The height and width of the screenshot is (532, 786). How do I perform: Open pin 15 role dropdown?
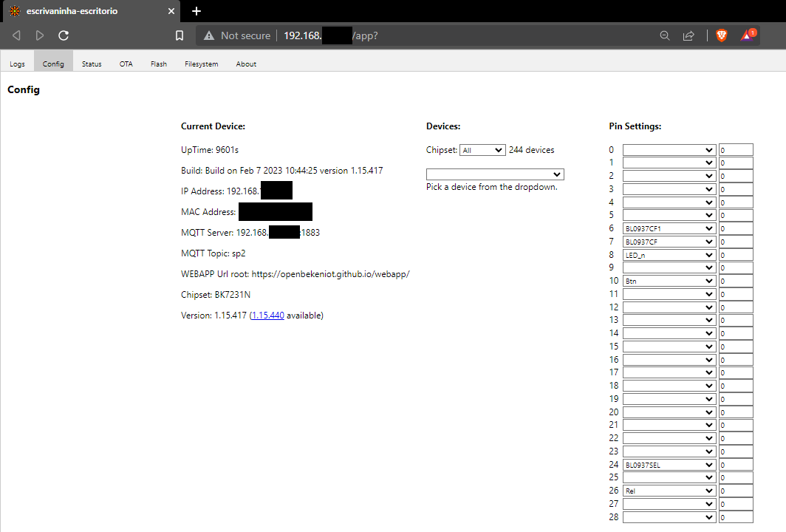point(669,347)
